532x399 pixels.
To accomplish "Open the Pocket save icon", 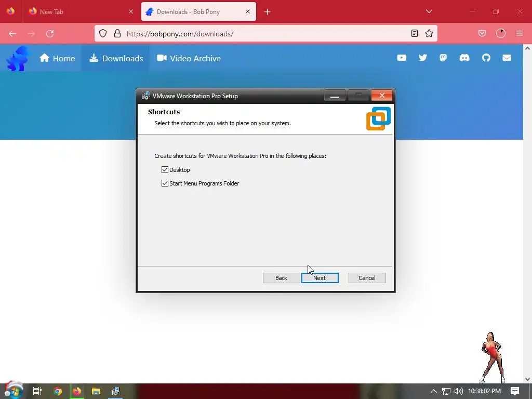I will click(x=482, y=33).
